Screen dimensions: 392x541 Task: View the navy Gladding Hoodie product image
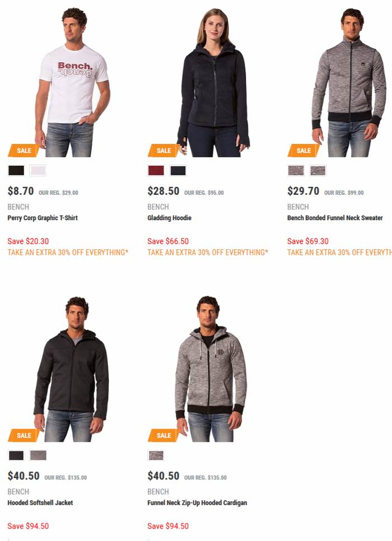(213, 82)
